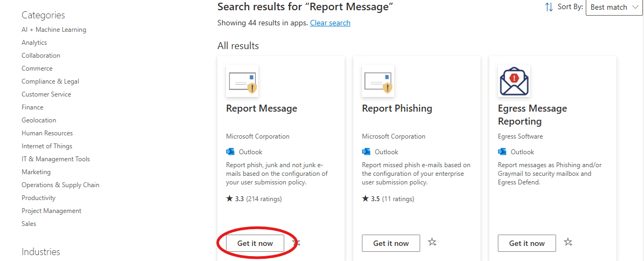The width and height of the screenshot is (644, 261).
Task: Choose the IT & Management Tools category
Action: tap(56, 159)
